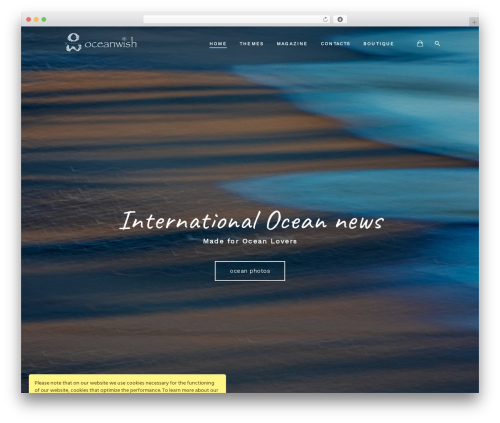Open the site search magnifier icon

point(437,43)
